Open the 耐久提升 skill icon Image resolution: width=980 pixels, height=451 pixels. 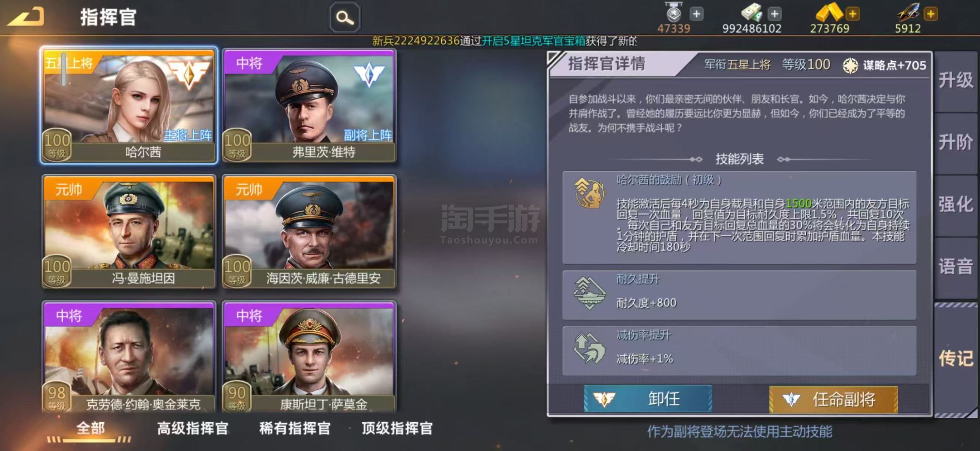point(590,293)
